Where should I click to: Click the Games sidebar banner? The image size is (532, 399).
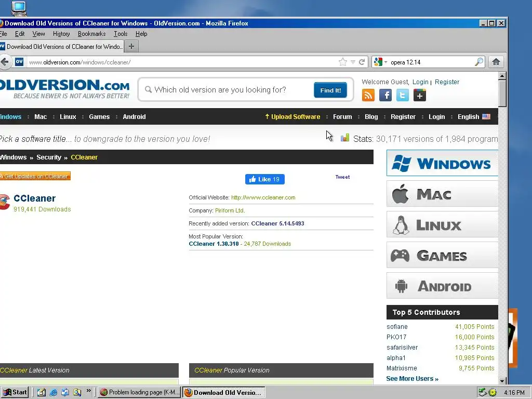[x=442, y=255]
